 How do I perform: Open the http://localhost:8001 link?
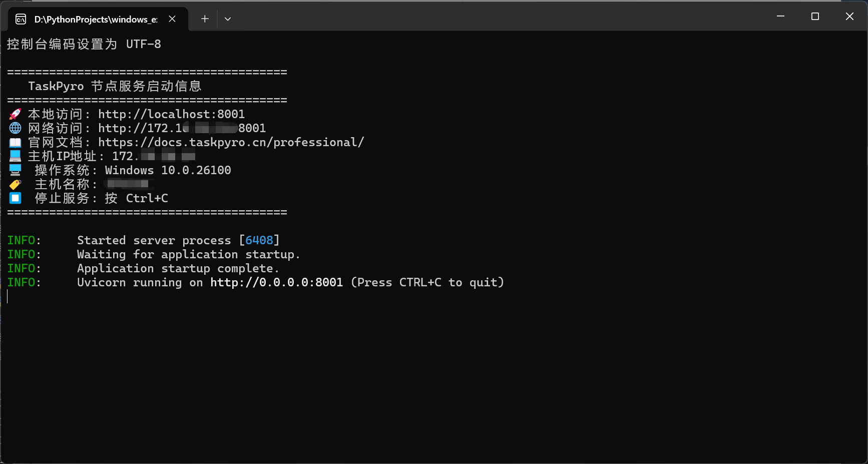[x=171, y=114]
